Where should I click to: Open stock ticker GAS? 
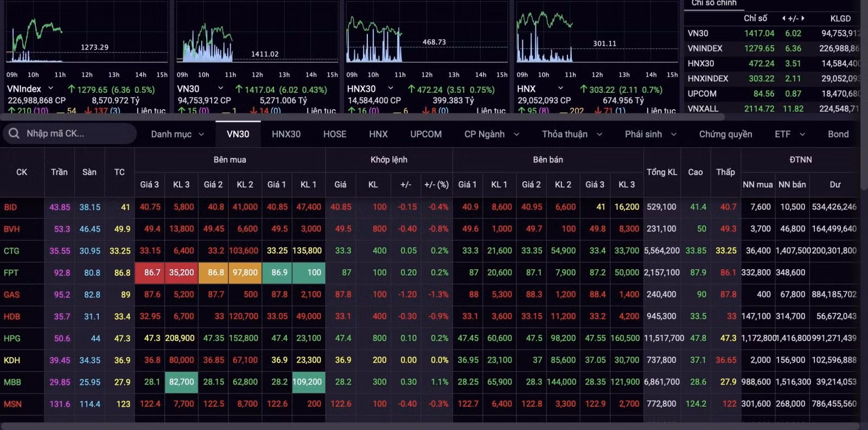(x=11, y=294)
